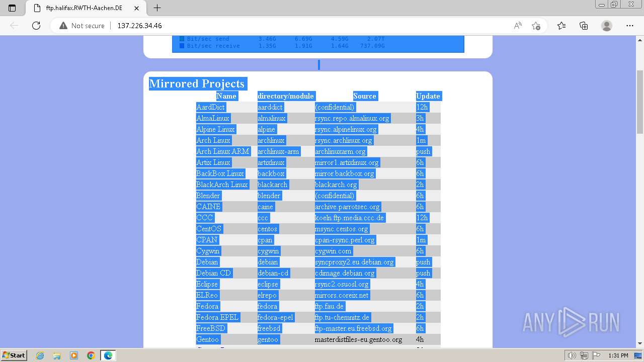The height and width of the screenshot is (362, 644).
Task: Open the aarddict directory link
Action: click(x=271, y=107)
